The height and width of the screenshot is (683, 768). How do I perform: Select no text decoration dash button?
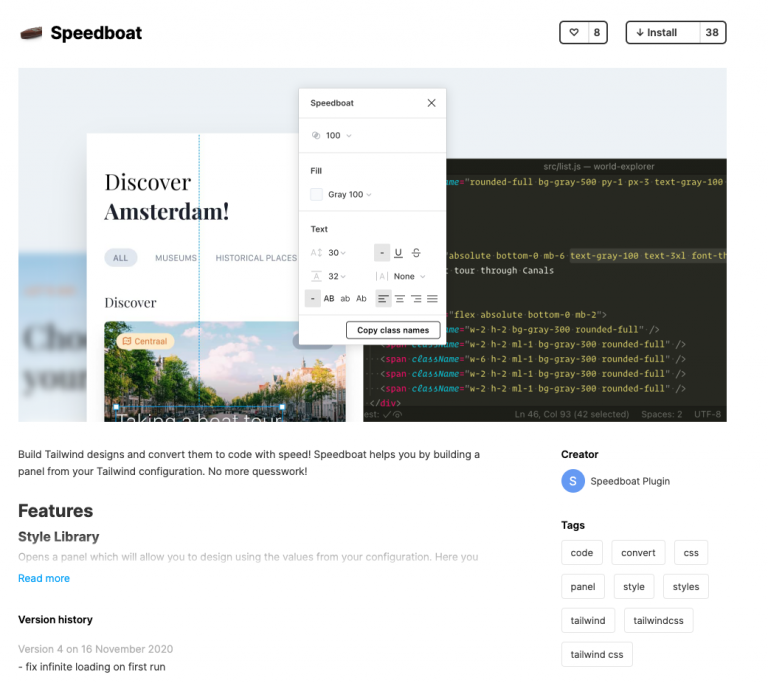click(x=382, y=253)
